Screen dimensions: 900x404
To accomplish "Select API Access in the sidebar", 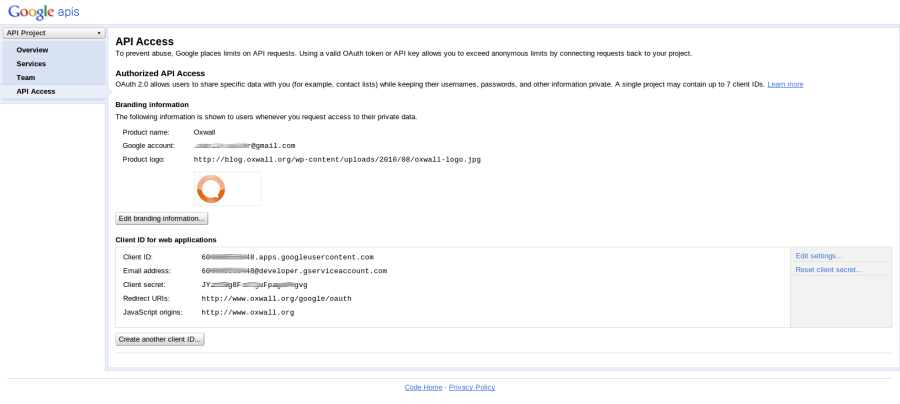I will (x=36, y=91).
